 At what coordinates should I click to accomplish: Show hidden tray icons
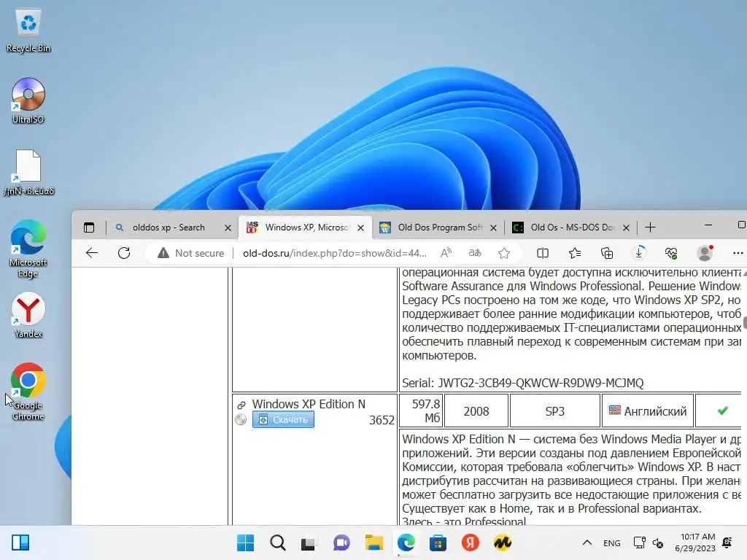[587, 542]
